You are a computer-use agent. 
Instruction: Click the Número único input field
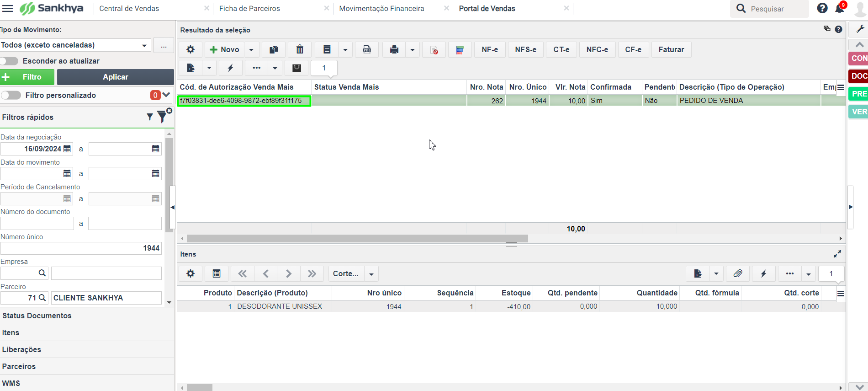point(81,248)
